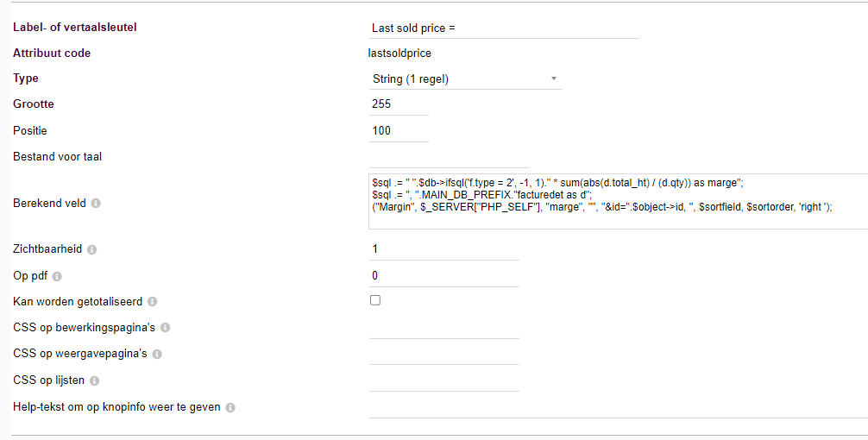
Task: Click the Help-tekst om op knopinfo input field
Action: [617, 406]
